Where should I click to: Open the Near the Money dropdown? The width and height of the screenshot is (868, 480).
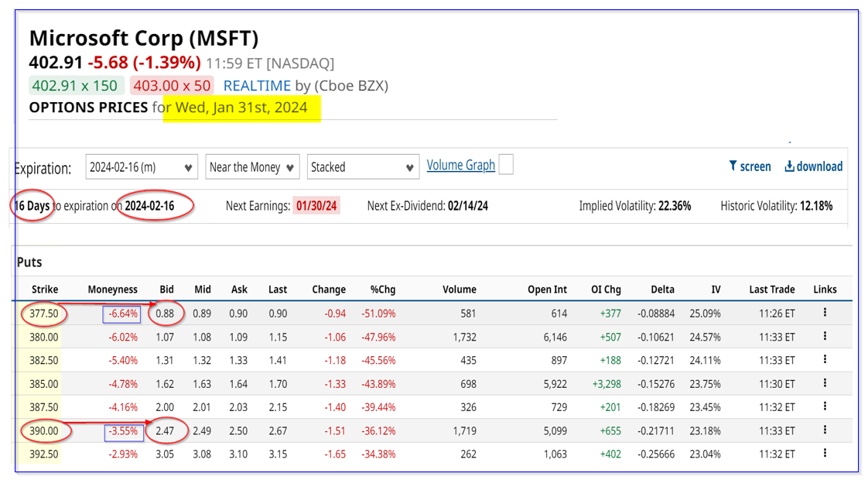point(252,166)
